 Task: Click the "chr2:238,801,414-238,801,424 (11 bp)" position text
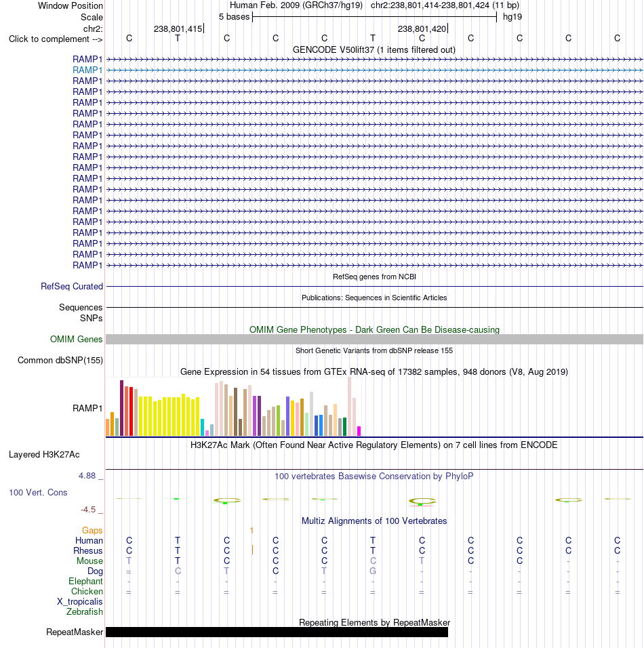445,5
